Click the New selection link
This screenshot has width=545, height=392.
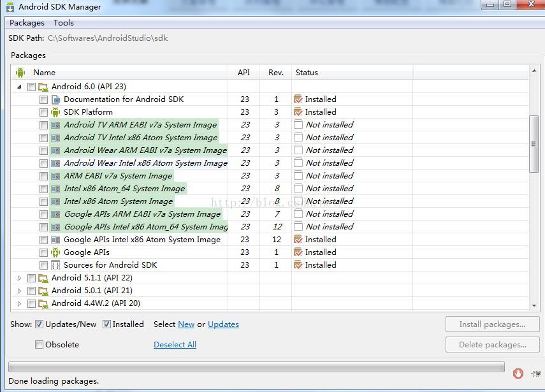186,324
